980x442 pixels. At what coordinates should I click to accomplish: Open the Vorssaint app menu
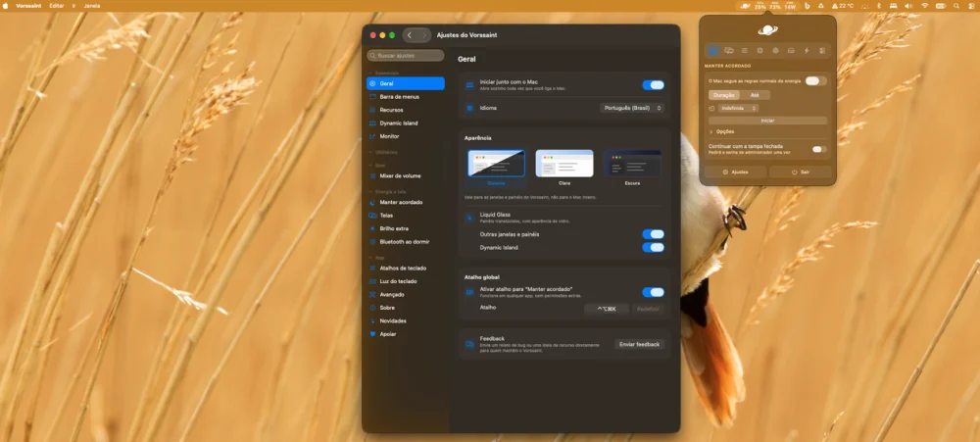pyautogui.click(x=27, y=6)
